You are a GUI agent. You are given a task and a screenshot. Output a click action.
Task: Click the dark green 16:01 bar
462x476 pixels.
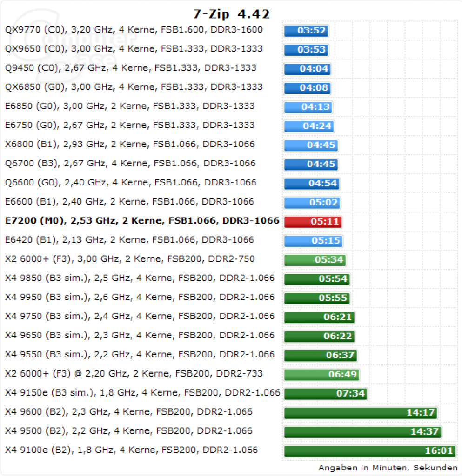370,451
